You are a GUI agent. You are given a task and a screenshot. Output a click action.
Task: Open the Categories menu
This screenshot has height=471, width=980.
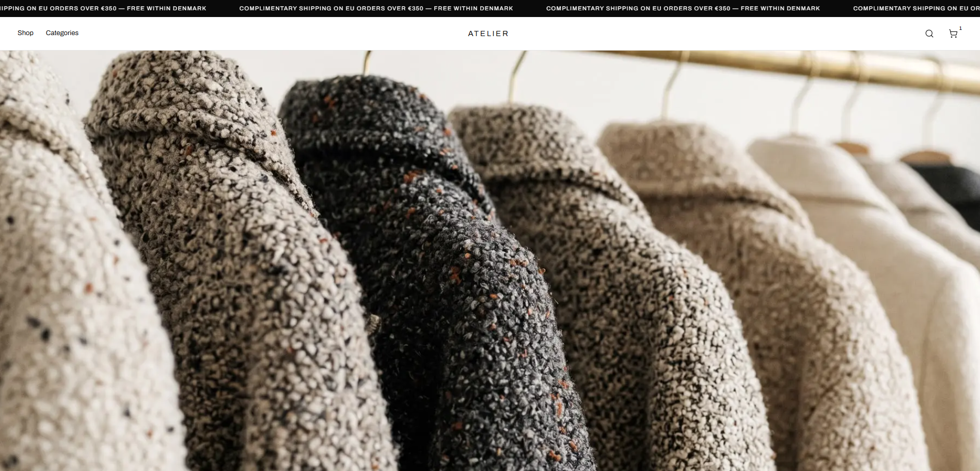click(x=62, y=33)
